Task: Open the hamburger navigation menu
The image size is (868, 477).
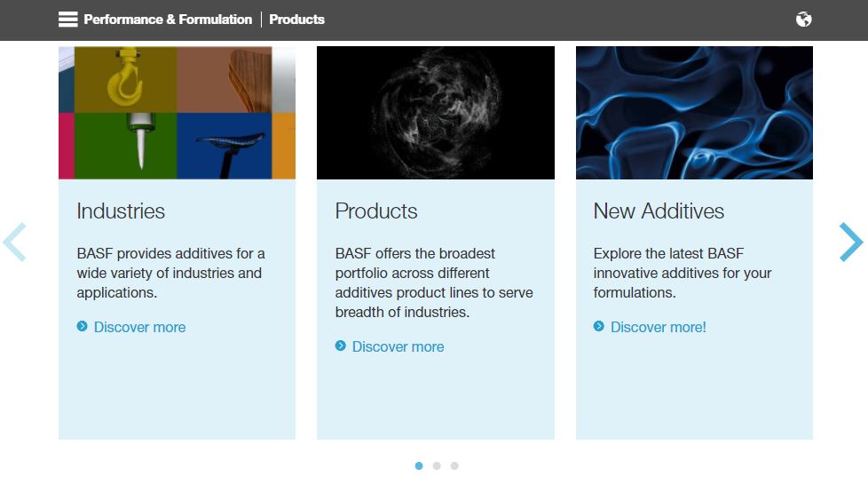Action: (x=68, y=20)
